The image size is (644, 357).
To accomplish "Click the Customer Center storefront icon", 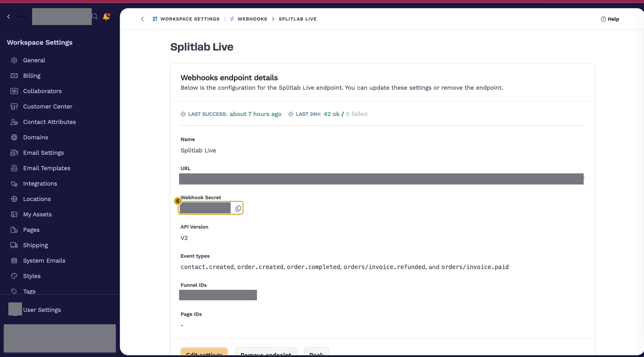I will pos(14,107).
